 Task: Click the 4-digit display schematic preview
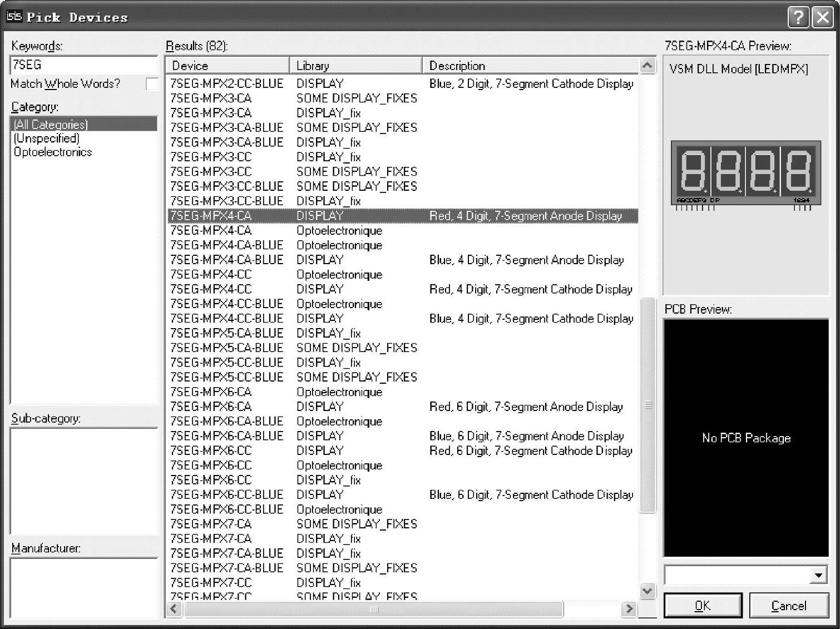pyautogui.click(x=746, y=175)
